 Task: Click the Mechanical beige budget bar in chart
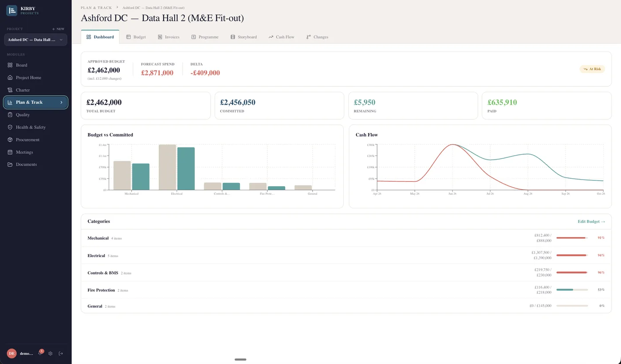point(122,176)
